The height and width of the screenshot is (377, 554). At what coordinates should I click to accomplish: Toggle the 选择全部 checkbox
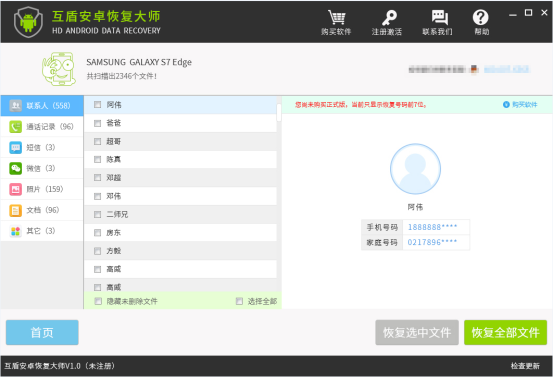tap(239, 301)
